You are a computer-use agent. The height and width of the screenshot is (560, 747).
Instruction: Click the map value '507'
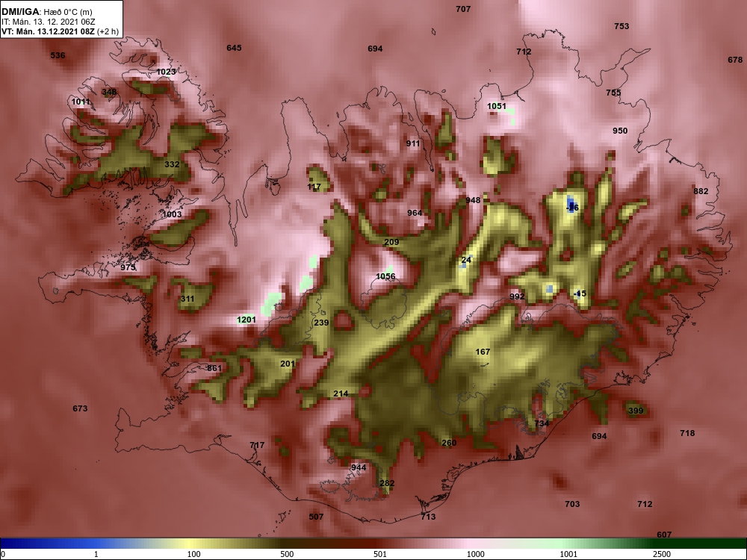[316, 516]
